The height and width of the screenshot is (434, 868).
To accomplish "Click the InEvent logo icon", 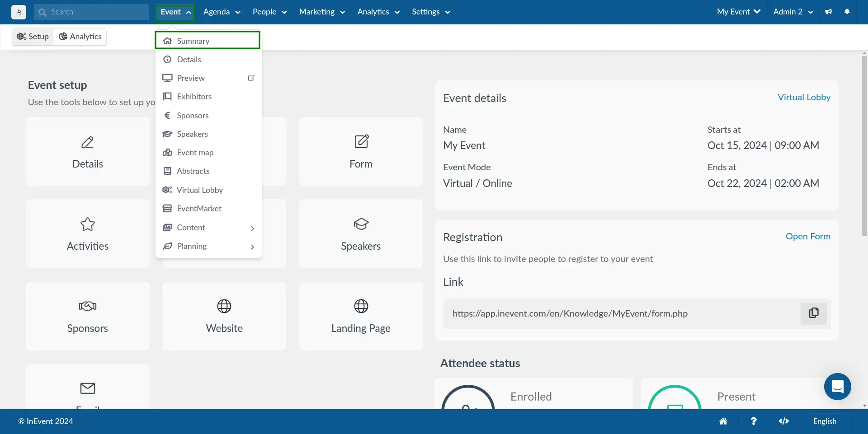I will pos(19,12).
